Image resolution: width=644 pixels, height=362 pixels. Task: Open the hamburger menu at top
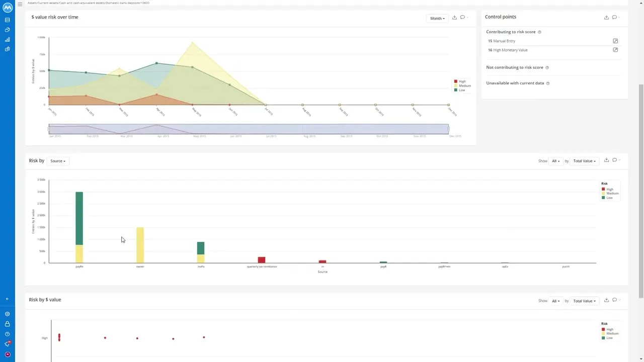point(20,4)
